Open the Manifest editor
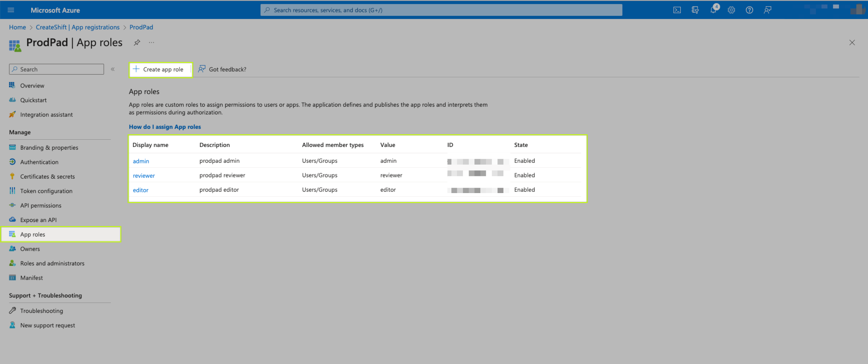The width and height of the screenshot is (868, 364). [x=32, y=278]
